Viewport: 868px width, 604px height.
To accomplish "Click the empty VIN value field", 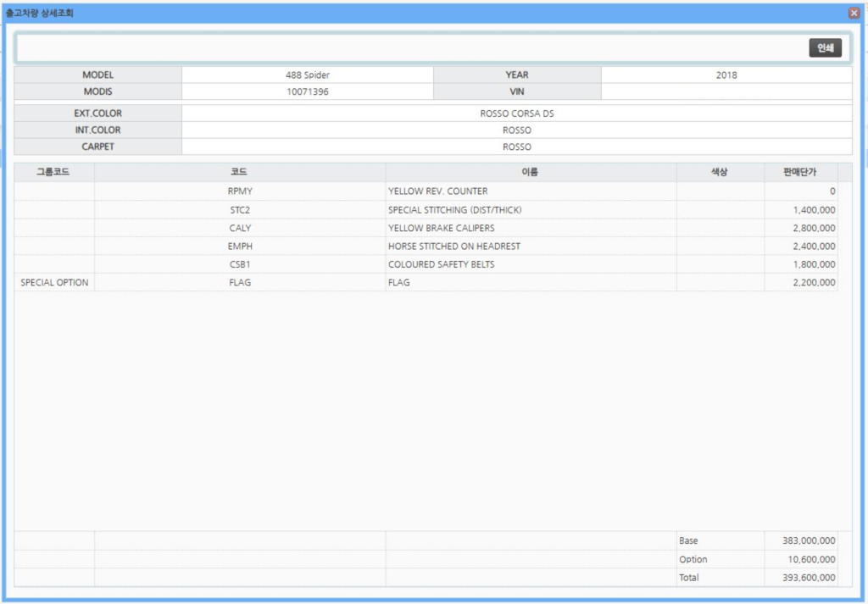I will (x=726, y=91).
